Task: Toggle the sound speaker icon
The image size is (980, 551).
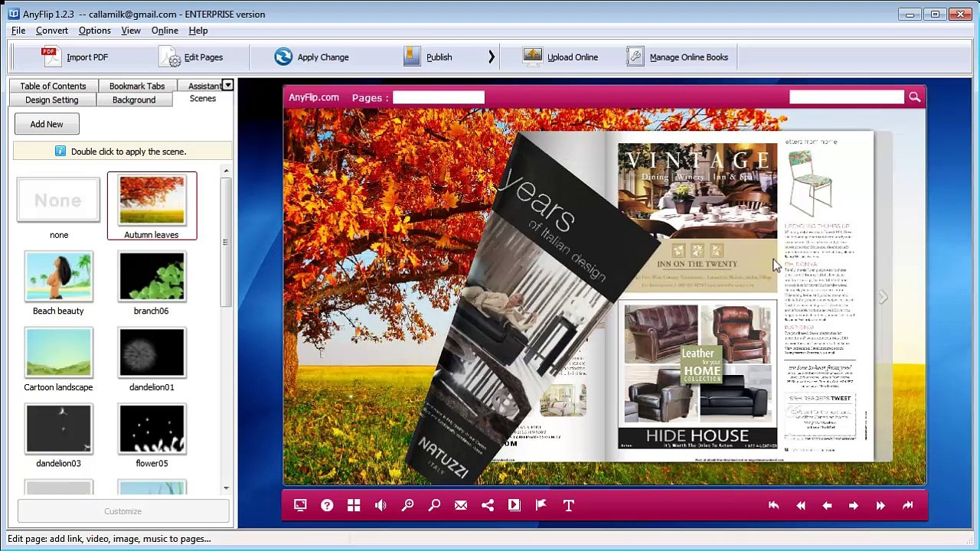Action: click(x=381, y=505)
